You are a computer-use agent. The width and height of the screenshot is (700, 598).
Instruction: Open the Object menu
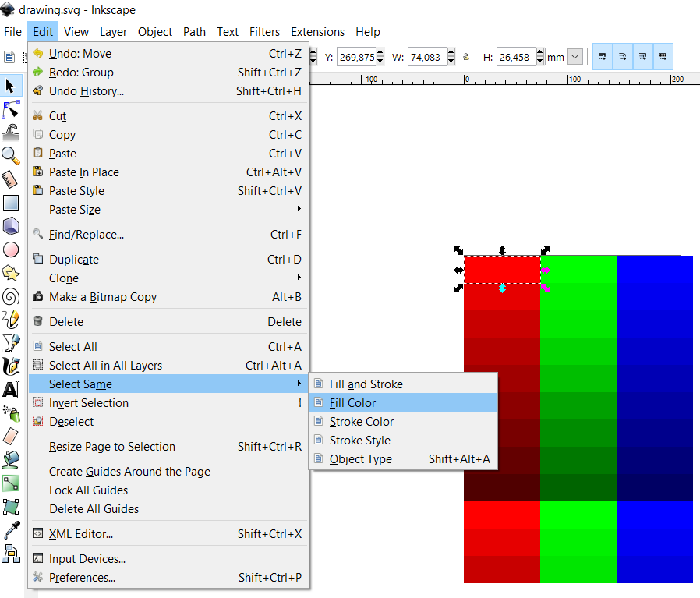(155, 32)
